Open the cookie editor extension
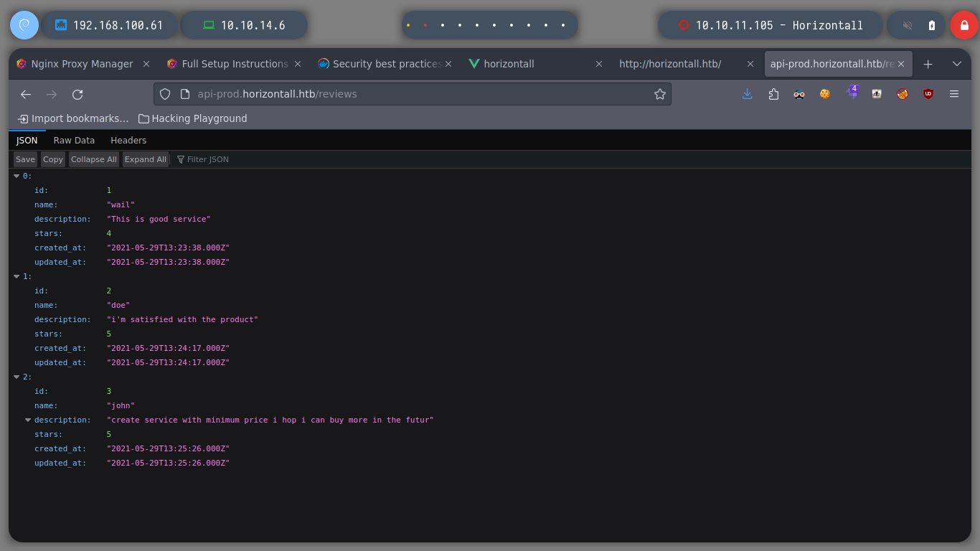This screenshot has height=551, width=980. [825, 94]
